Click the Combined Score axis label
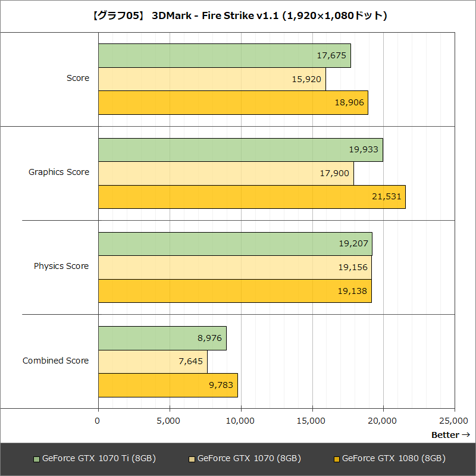Screen dimensions: 476x476 point(56,361)
